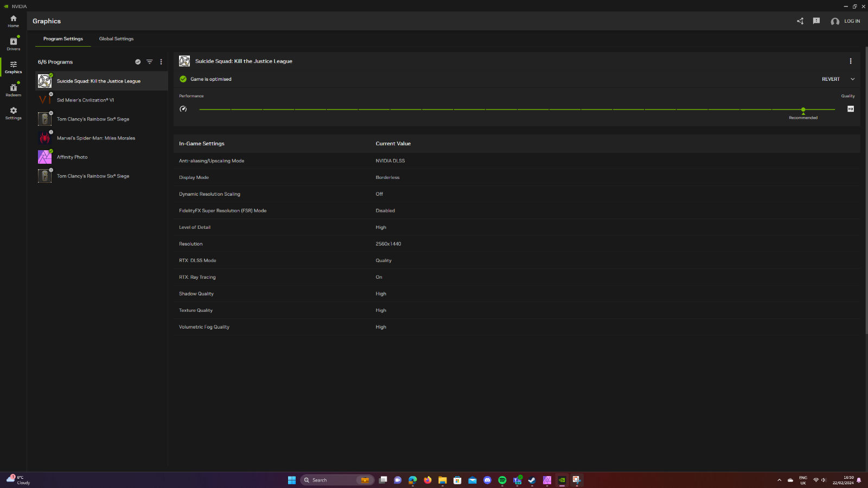
Task: Open the Drivers section in sidebar
Action: pos(13,44)
